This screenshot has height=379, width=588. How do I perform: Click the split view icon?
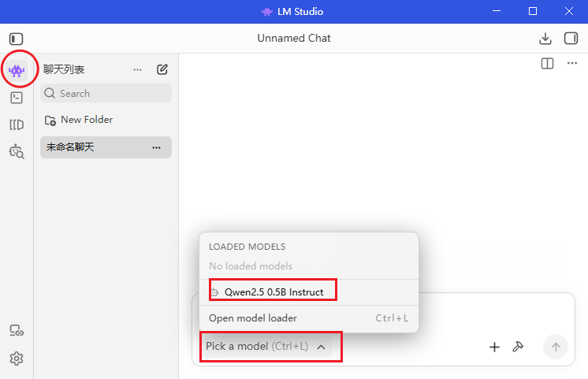point(548,63)
